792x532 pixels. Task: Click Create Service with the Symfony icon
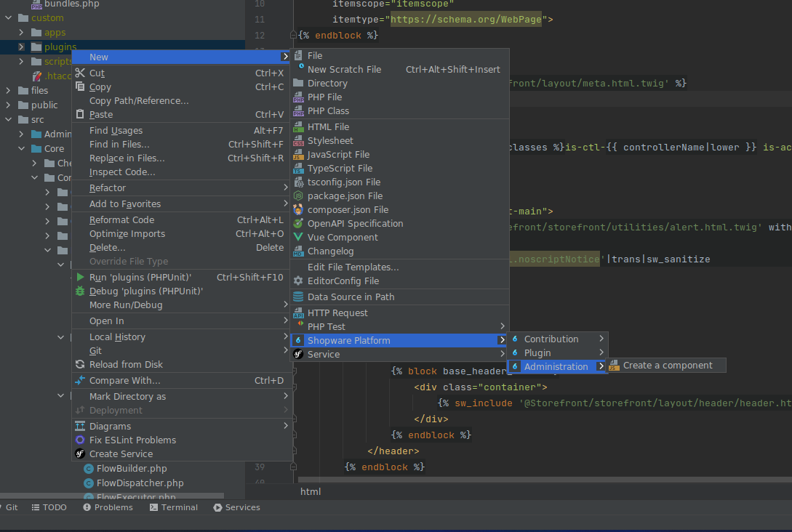tap(80, 454)
